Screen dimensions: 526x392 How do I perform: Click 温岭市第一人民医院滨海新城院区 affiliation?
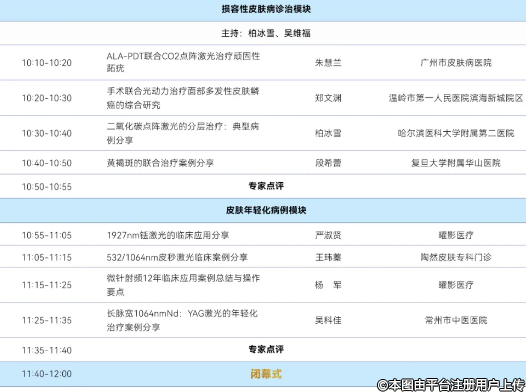pos(456,98)
